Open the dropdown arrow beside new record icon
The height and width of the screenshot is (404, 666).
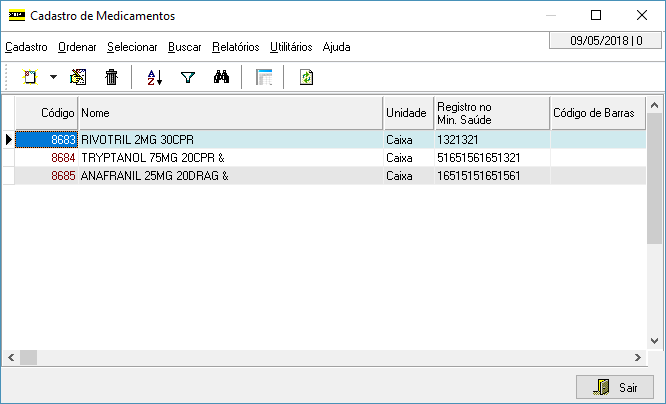tap(53, 77)
